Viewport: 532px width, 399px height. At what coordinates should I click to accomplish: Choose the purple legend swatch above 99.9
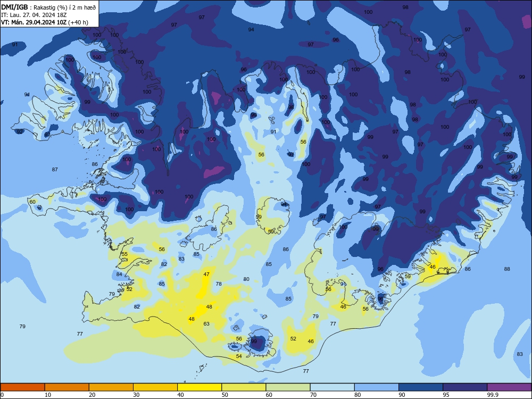509,387
